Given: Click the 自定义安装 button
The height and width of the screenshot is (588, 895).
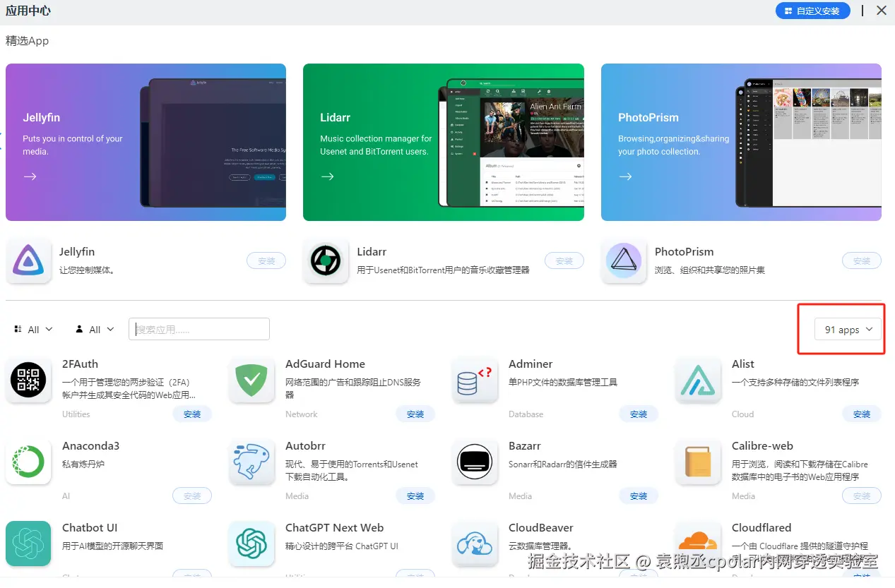Looking at the screenshot, I should [812, 11].
